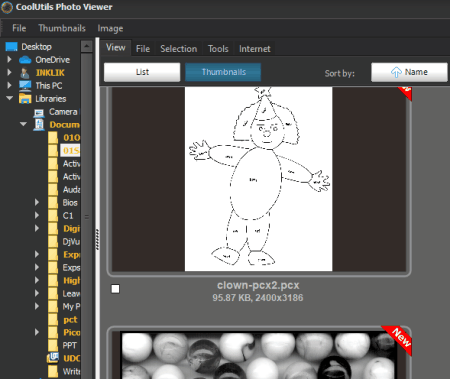
Task: Expand the Bios folder node
Action: [37, 202]
